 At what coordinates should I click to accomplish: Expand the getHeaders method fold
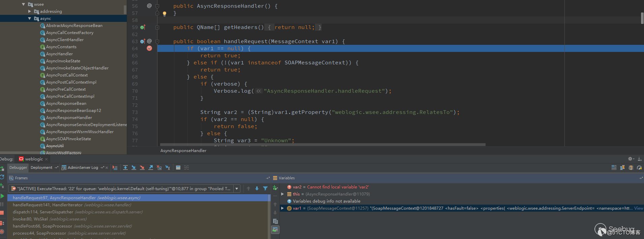point(157,27)
